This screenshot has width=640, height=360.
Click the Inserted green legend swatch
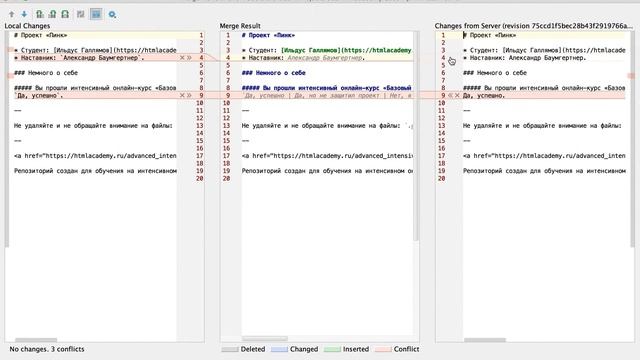coord(332,349)
